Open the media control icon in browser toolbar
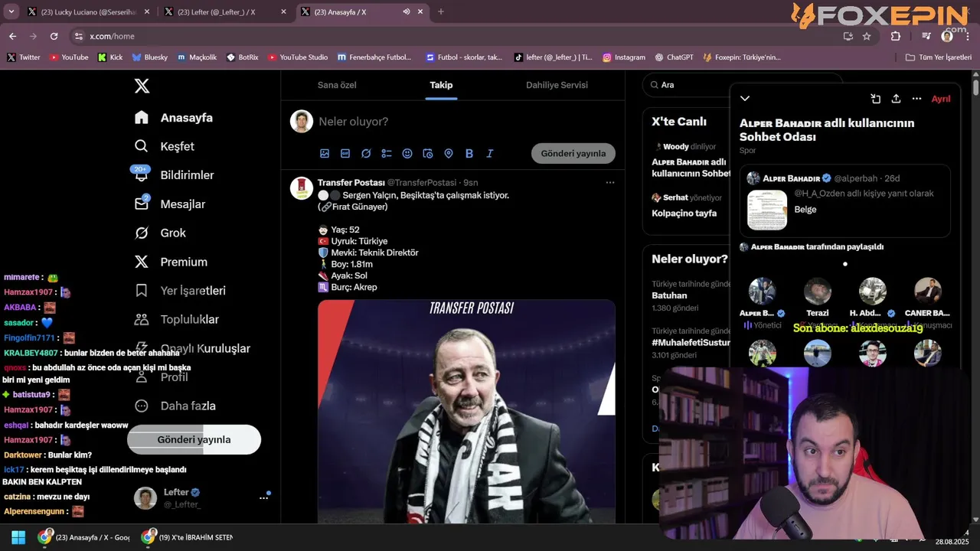 pyautogui.click(x=926, y=36)
